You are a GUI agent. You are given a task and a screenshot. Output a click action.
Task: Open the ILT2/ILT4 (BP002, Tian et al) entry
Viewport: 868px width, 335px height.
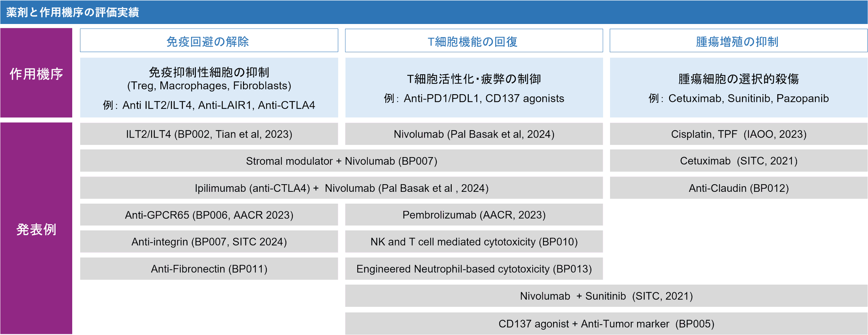(209, 134)
